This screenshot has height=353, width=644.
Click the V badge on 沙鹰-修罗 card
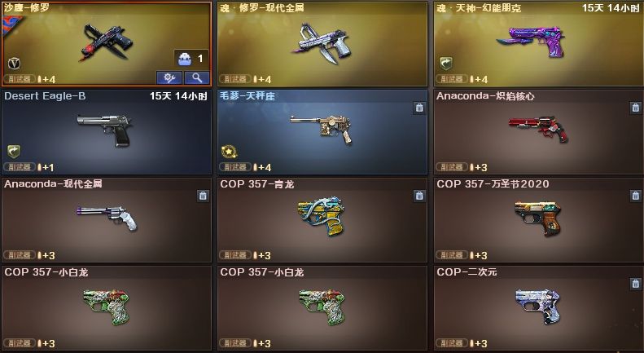[15, 64]
